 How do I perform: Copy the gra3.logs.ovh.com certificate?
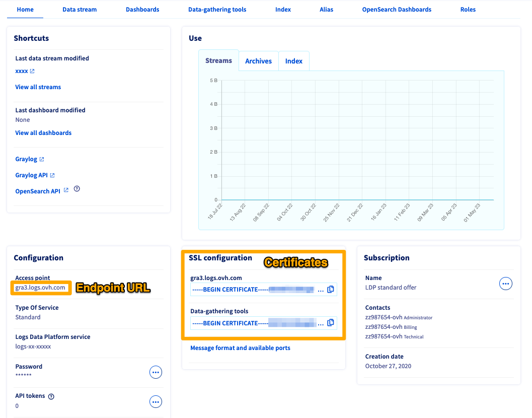[332, 289]
